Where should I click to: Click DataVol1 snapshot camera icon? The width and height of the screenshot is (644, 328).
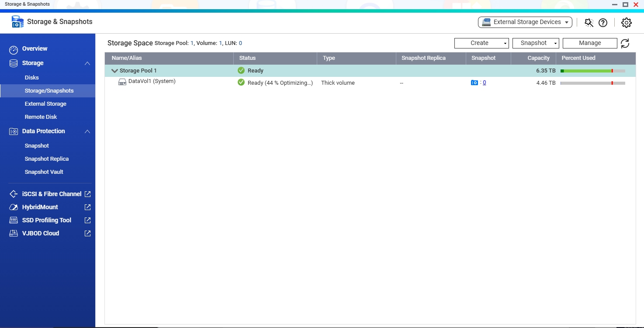point(474,83)
